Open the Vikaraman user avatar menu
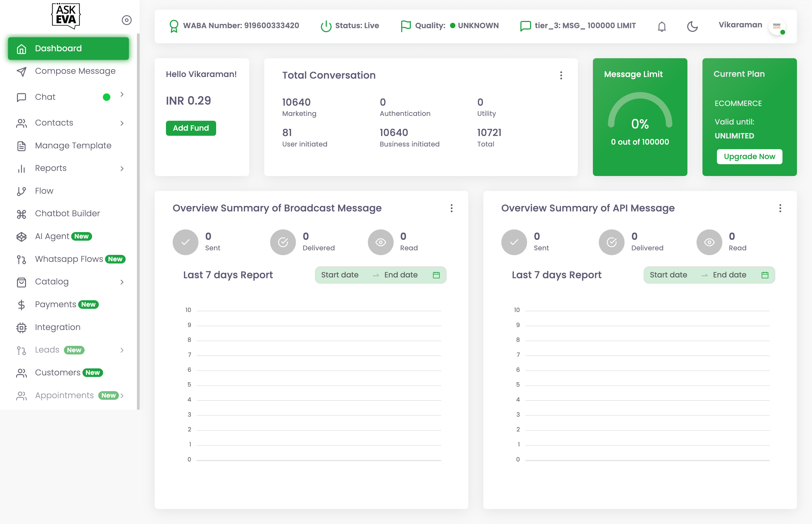 pyautogui.click(x=777, y=26)
